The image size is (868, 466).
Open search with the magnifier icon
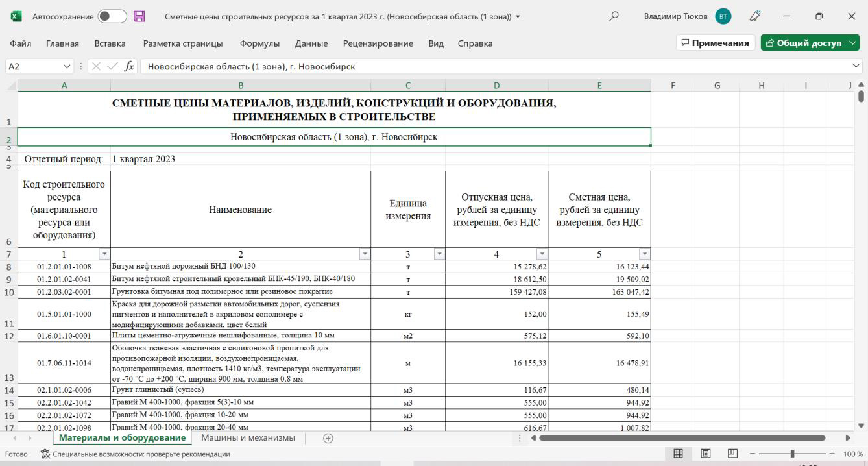tap(614, 16)
